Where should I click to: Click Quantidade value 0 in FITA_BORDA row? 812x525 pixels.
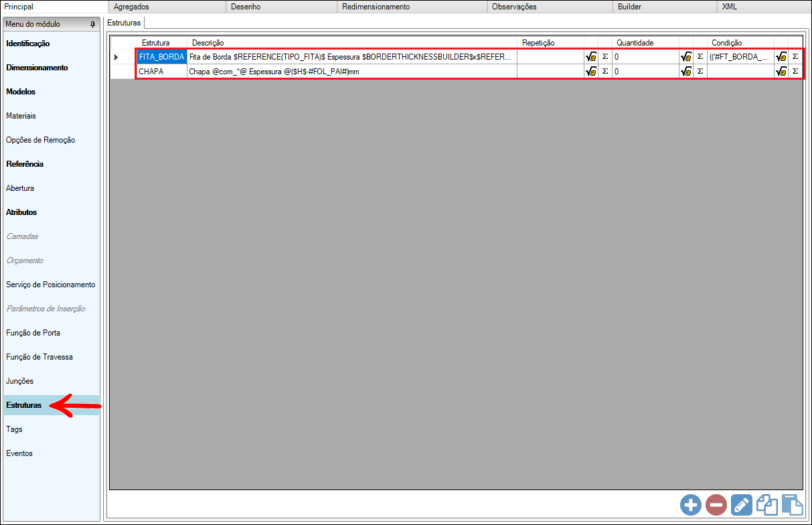[645, 57]
